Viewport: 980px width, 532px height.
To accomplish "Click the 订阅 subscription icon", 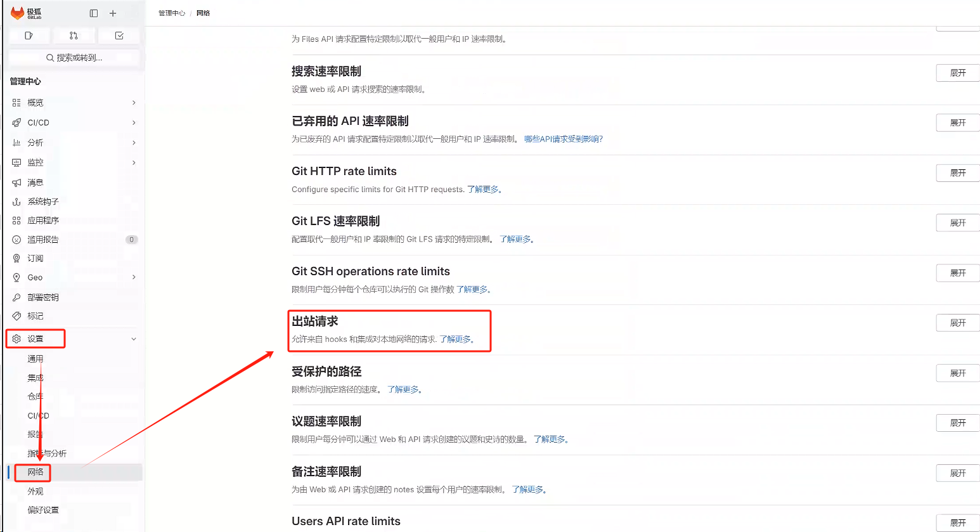I will click(16, 258).
